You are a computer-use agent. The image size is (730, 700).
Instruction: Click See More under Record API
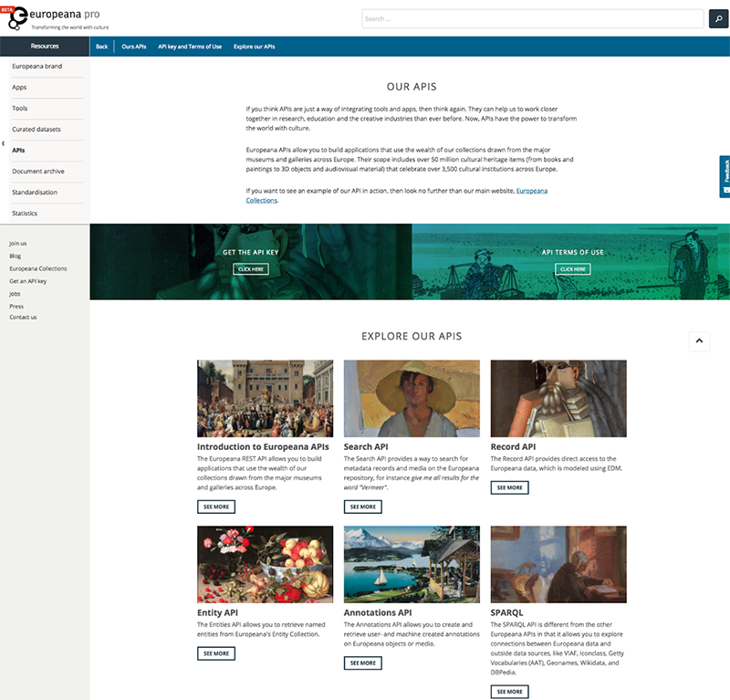(x=509, y=487)
